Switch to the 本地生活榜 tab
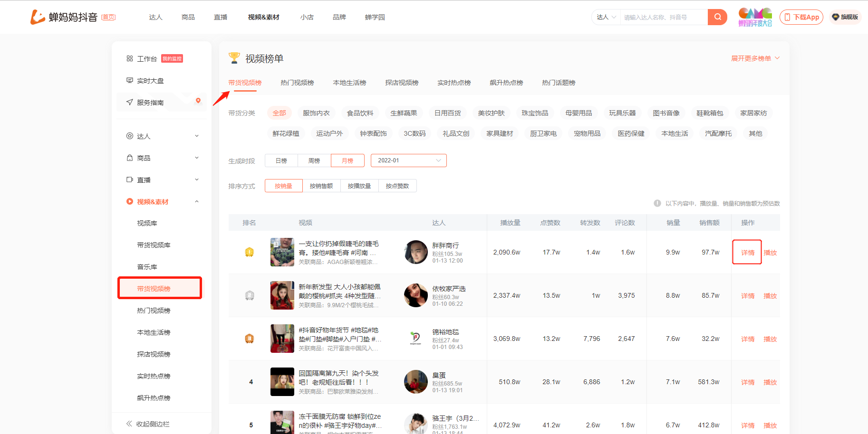 pos(350,83)
